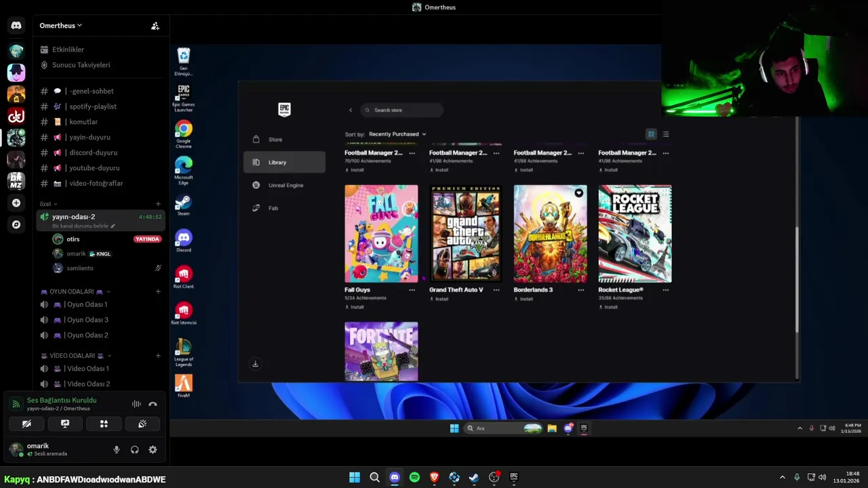Viewport: 868px width, 488px height.
Task: Switch Epic library to list view
Action: pyautogui.click(x=666, y=134)
